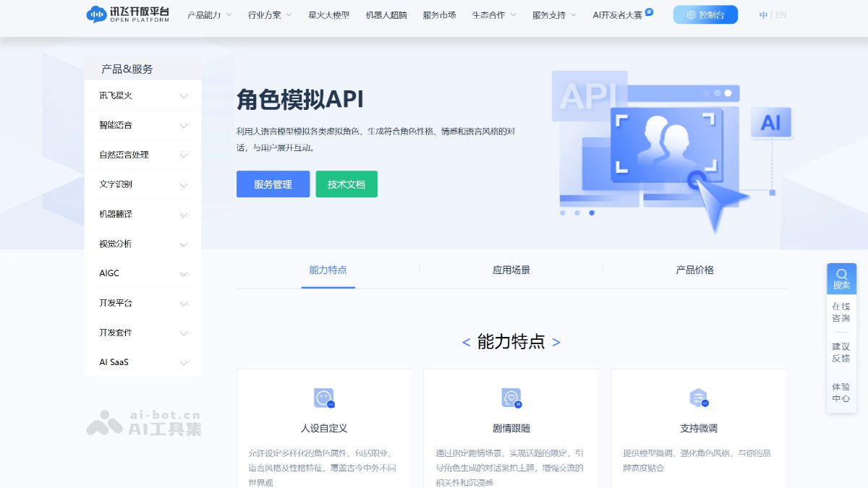
Task: Switch language to EN
Action: coord(781,14)
